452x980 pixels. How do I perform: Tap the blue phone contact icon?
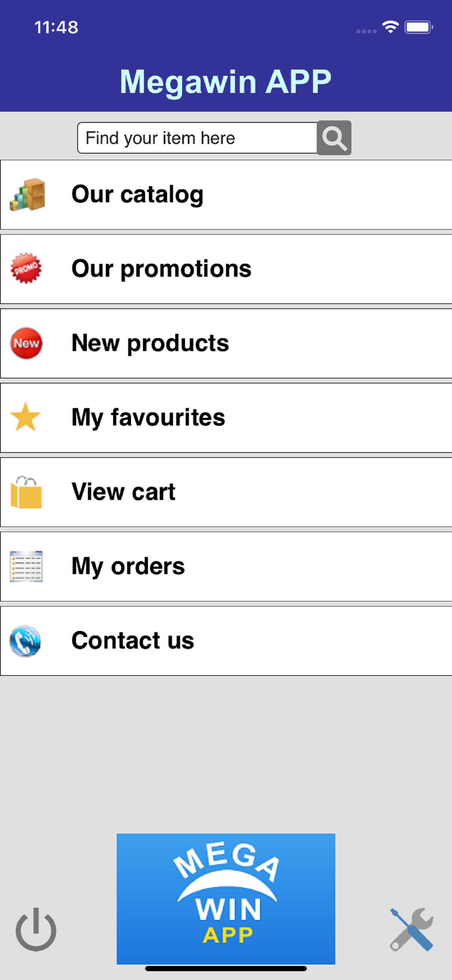pyautogui.click(x=25, y=641)
